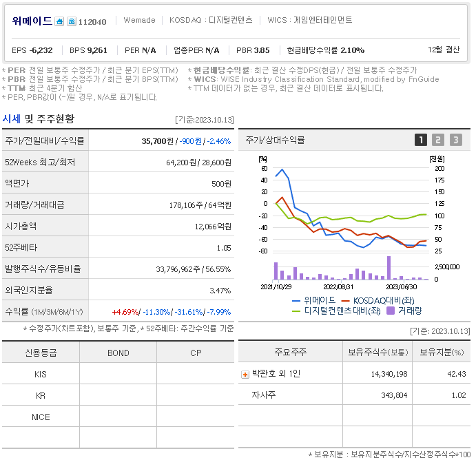The height and width of the screenshot is (460, 476).
Task: Click the 액면가 500원 value
Action: 221,184
